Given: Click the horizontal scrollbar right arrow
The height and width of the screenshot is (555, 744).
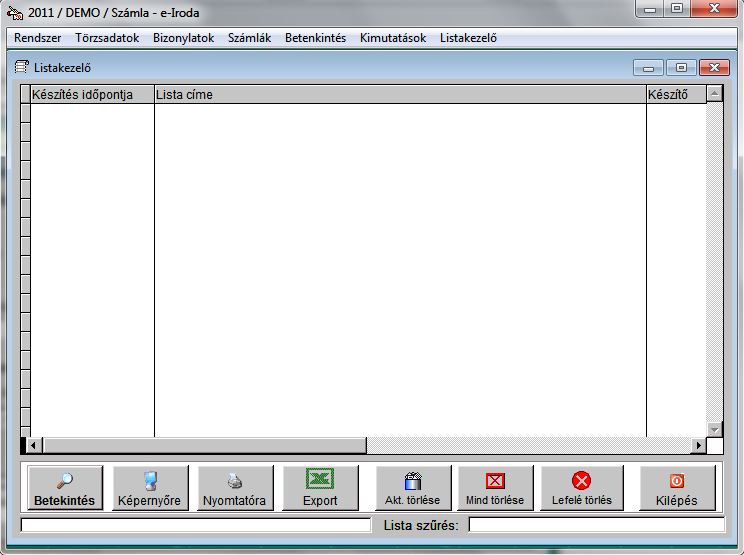Looking at the screenshot, I should click(x=698, y=445).
